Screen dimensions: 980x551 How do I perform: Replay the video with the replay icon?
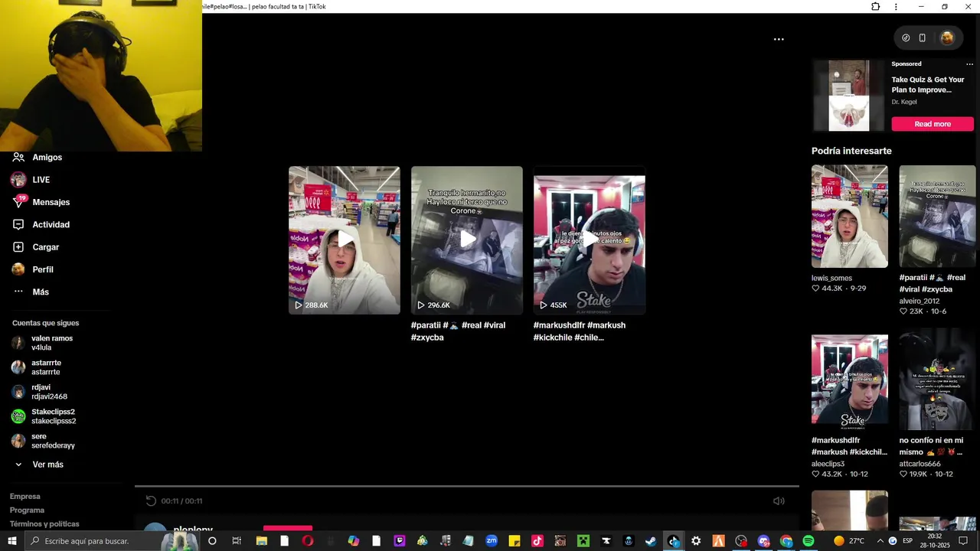coord(151,501)
